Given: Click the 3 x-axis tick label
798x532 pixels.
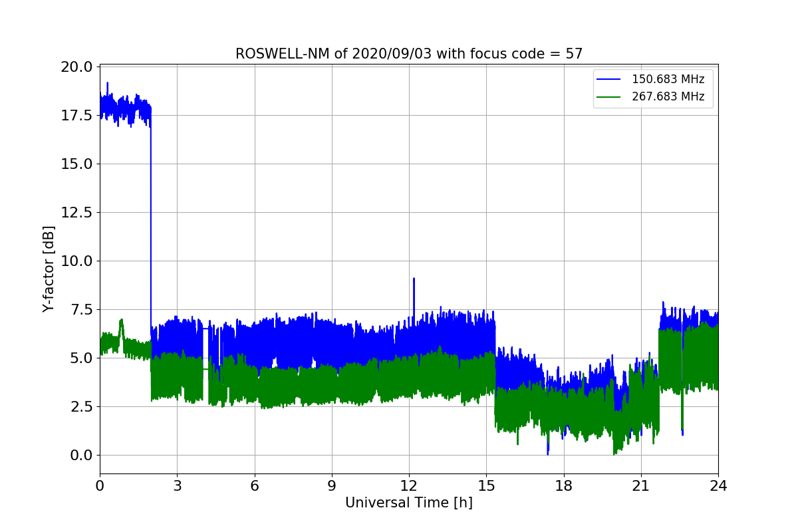Looking at the screenshot, I should (x=177, y=485).
